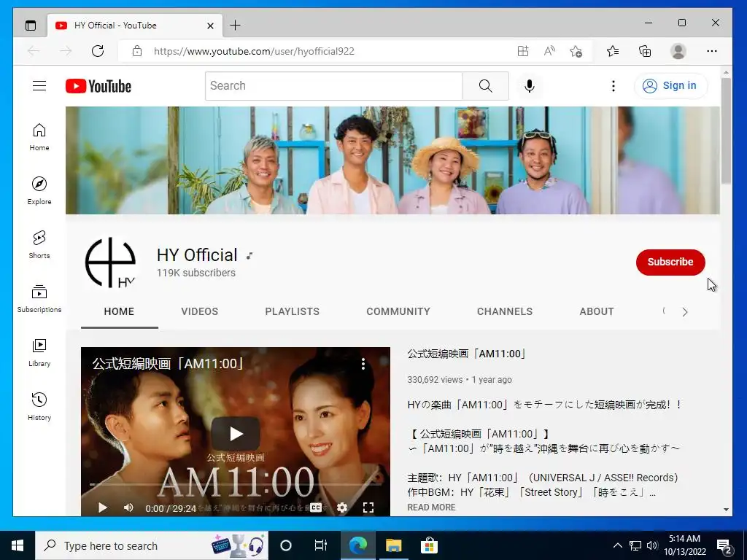Switch to the ABOUT tab
This screenshot has height=560, width=747.
coord(597,311)
